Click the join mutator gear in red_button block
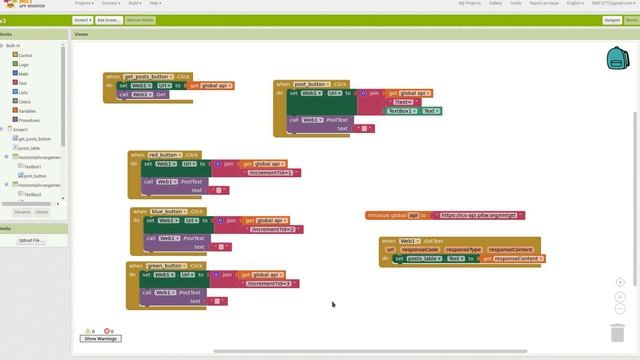The height and width of the screenshot is (360, 640). (x=218, y=164)
